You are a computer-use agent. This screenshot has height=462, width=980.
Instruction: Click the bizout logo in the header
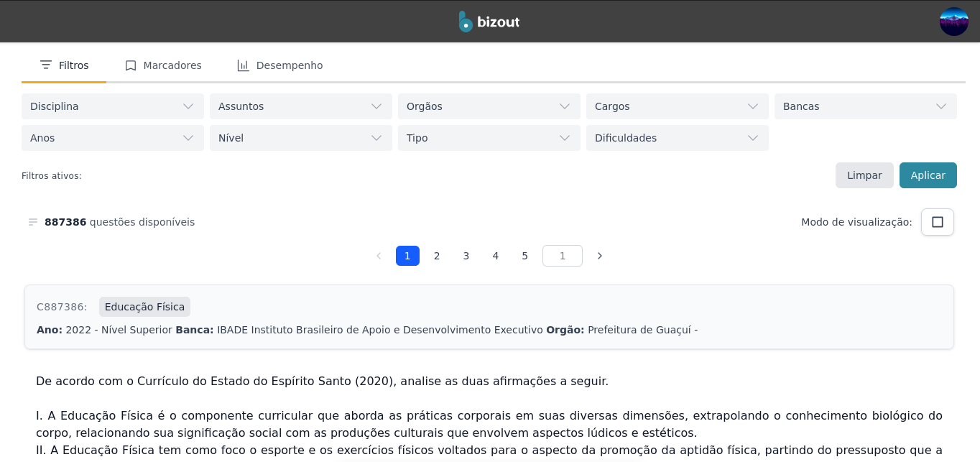489,22
